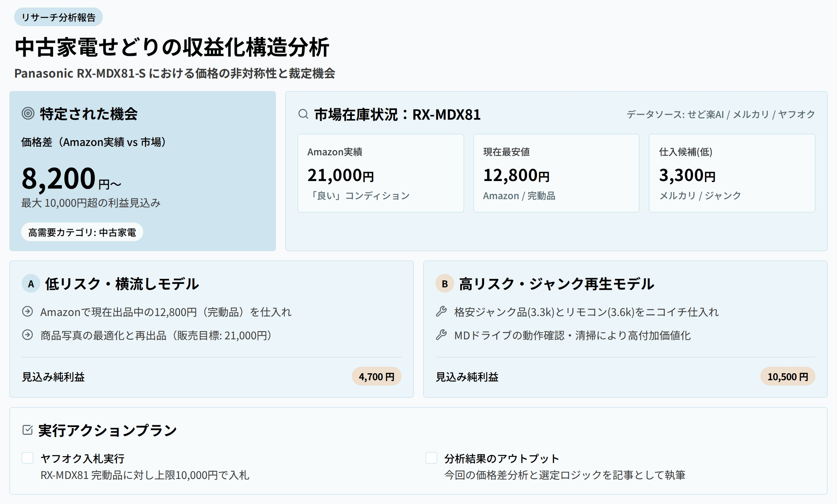Select the circled A badge on 低リスク・横流しモデル
Screen dimensions: 837x504
[x=31, y=284]
